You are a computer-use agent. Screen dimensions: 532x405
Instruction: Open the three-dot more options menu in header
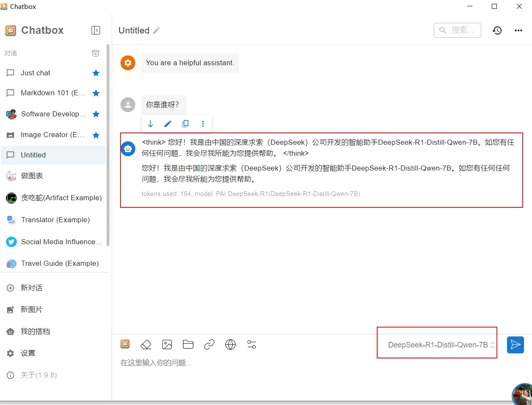(518, 30)
